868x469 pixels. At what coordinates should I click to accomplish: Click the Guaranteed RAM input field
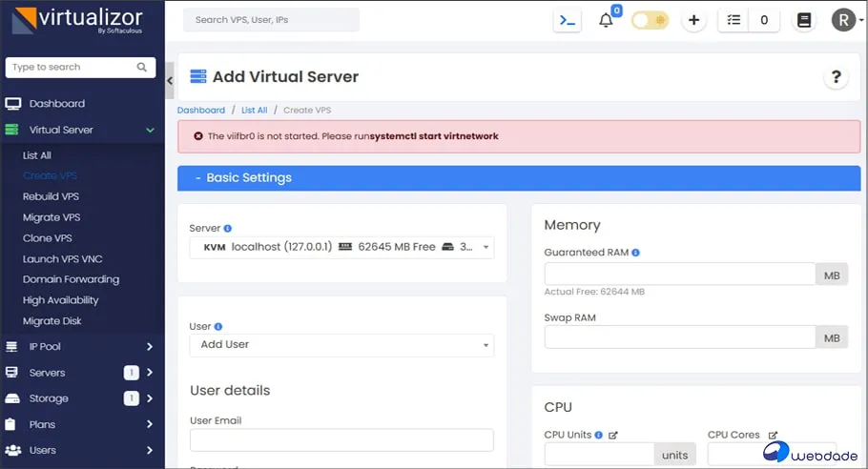[x=679, y=275]
